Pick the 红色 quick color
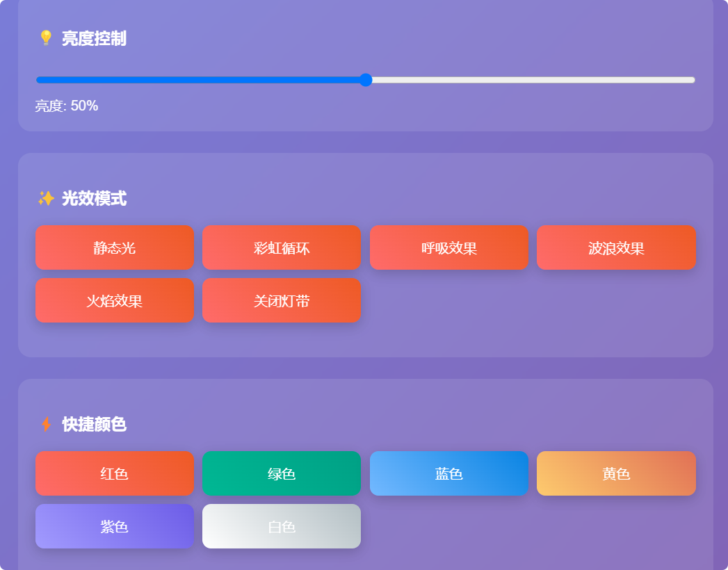This screenshot has height=570, width=728. tap(115, 473)
